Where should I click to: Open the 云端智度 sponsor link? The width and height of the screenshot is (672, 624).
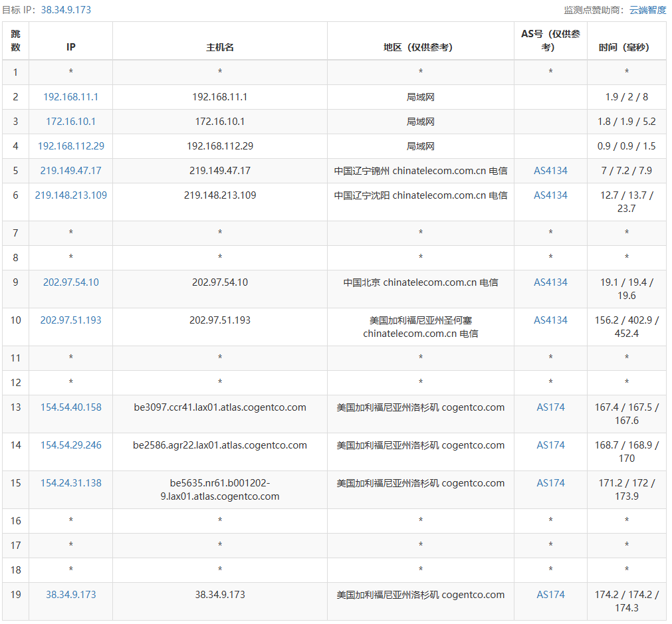(x=647, y=10)
